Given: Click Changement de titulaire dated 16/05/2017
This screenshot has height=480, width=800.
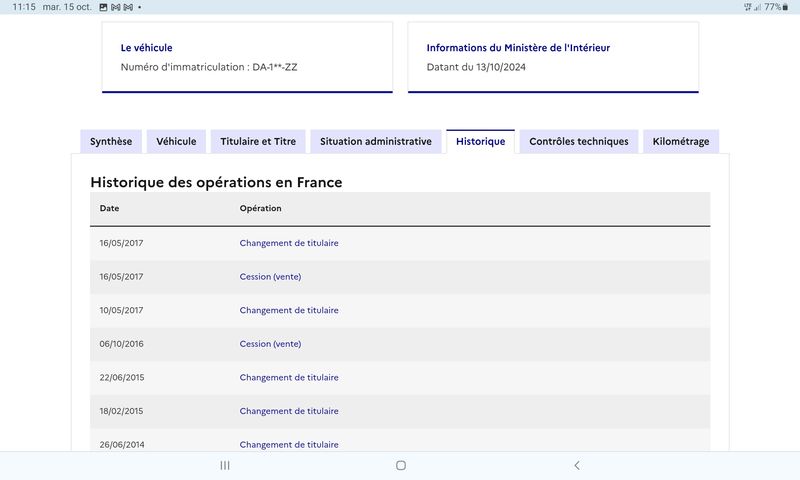Looking at the screenshot, I should pyautogui.click(x=289, y=243).
